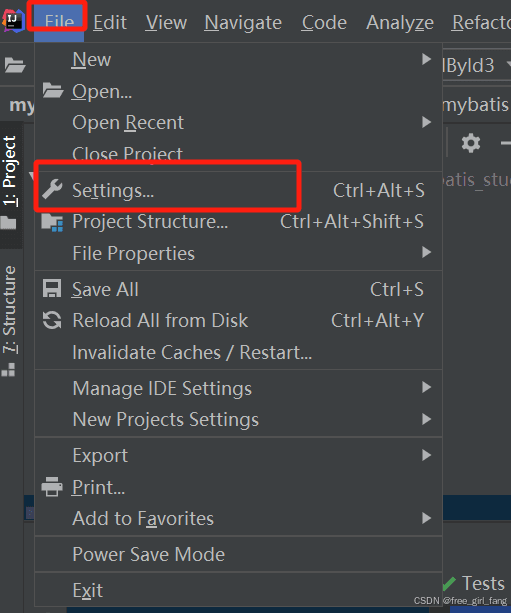Viewport: 511px width, 613px height.
Task: Click the Reload All from Disk arrows icon
Action: coord(52,320)
